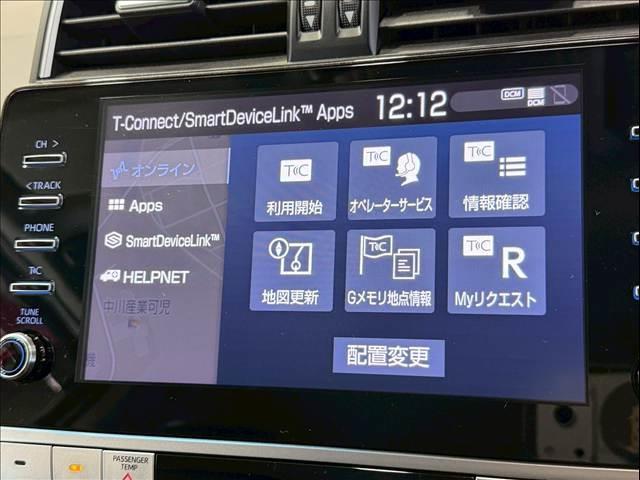The width and height of the screenshot is (640, 480).
Task: Open the Myリクエスト tile
Action: coord(496,271)
